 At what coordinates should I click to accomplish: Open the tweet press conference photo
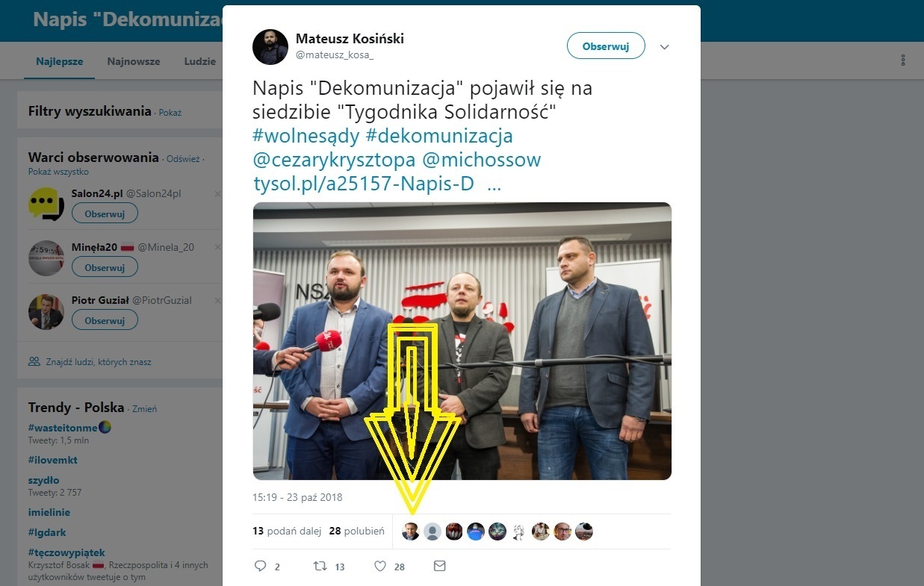point(462,341)
